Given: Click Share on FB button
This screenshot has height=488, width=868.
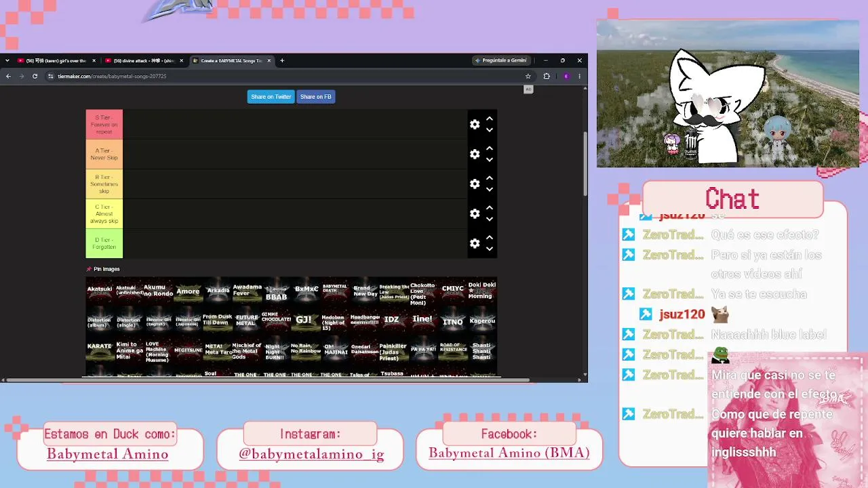Looking at the screenshot, I should coord(315,97).
